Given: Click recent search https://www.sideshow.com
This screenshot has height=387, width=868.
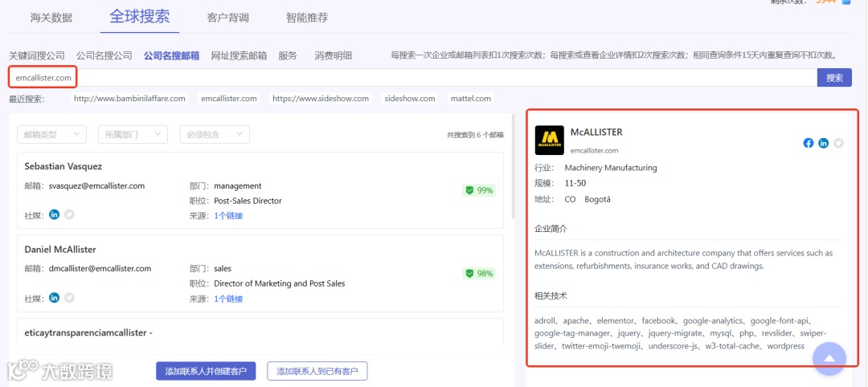Looking at the screenshot, I should [x=321, y=99].
